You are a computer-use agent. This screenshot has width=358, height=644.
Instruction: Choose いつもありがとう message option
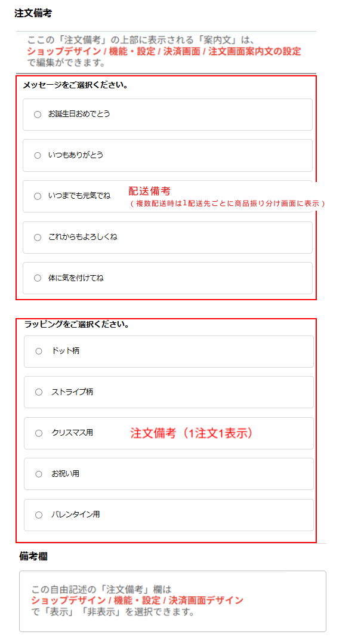coord(38,155)
